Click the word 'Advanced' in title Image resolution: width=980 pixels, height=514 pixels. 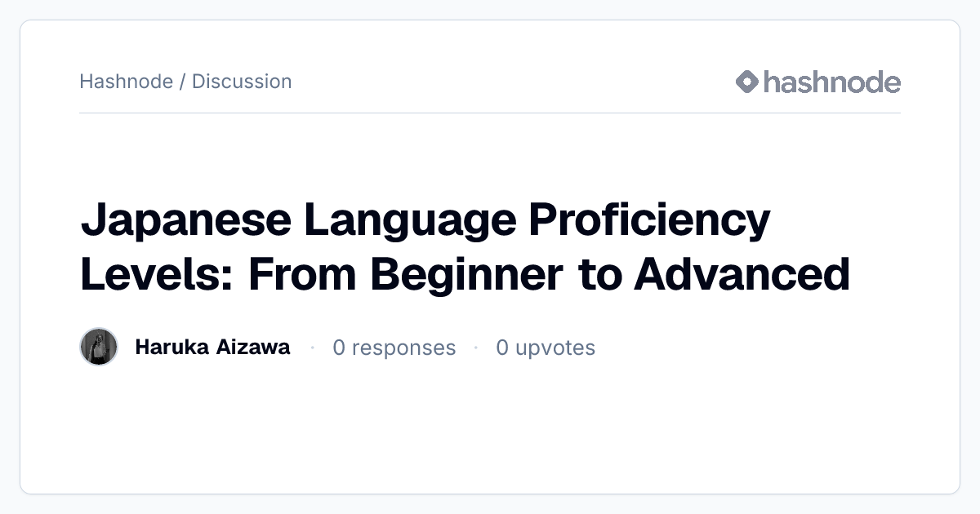tap(742, 273)
